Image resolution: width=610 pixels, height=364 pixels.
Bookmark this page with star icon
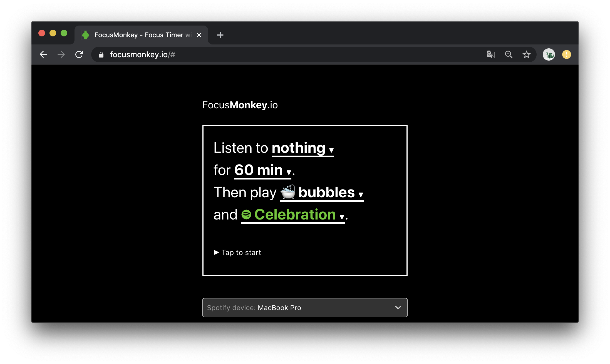coord(526,54)
